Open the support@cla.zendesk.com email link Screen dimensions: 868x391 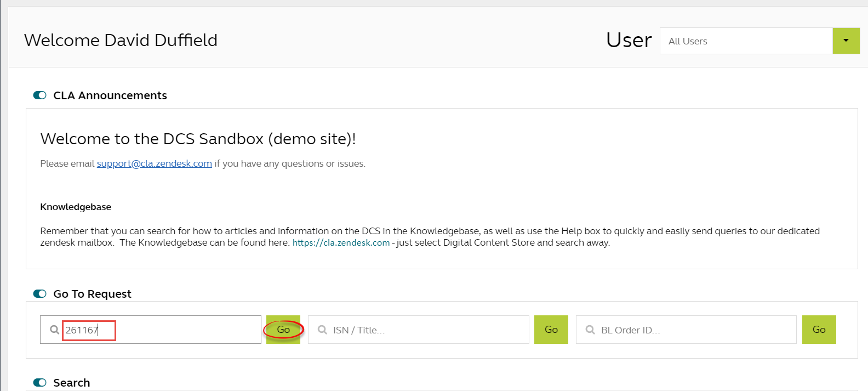click(154, 163)
